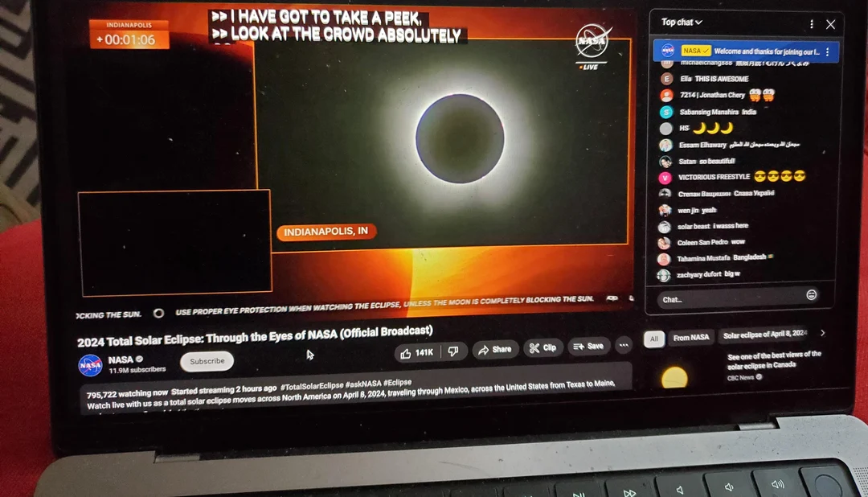Open the Top chat dropdown

(x=679, y=22)
